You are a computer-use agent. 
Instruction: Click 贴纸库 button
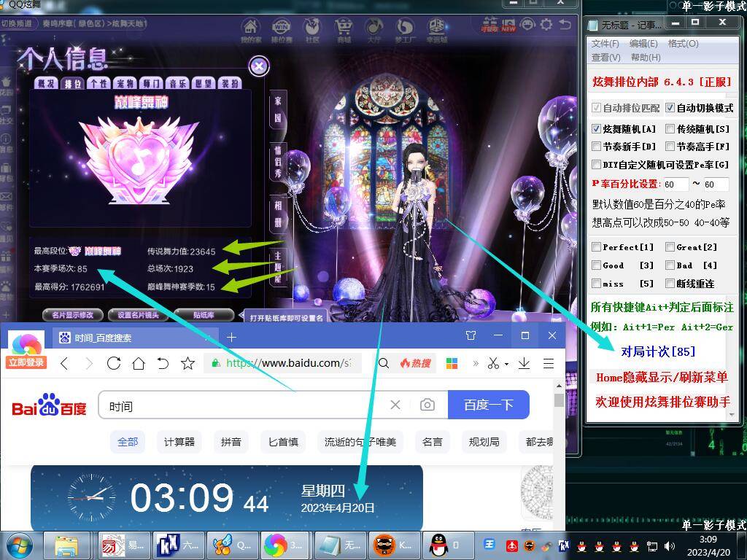[204, 315]
